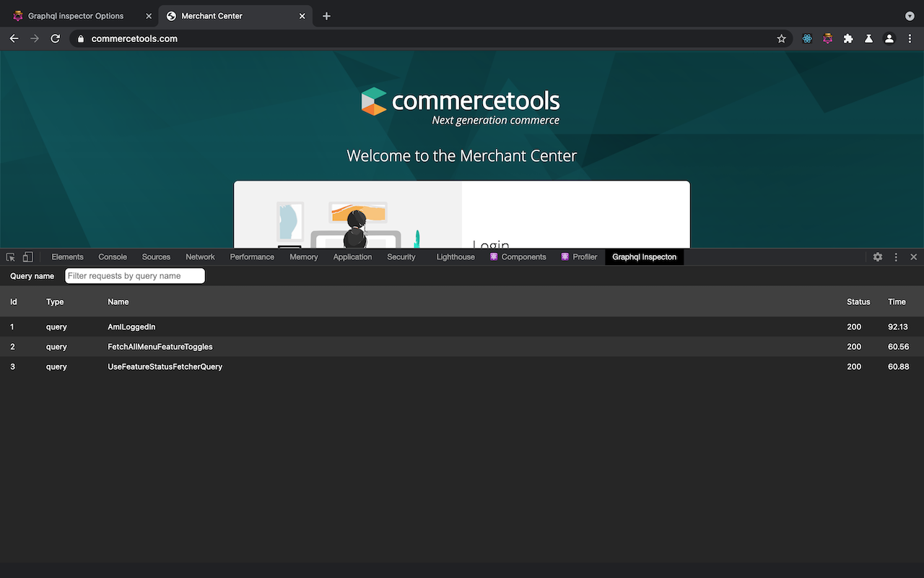This screenshot has width=924, height=578.
Task: Bookmark the page with the star icon
Action: pyautogui.click(x=781, y=38)
